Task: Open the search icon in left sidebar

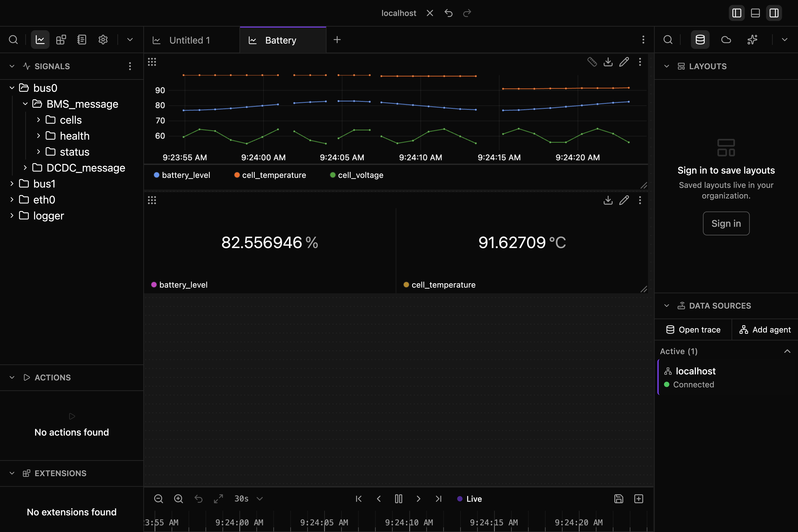Action: [x=13, y=40]
